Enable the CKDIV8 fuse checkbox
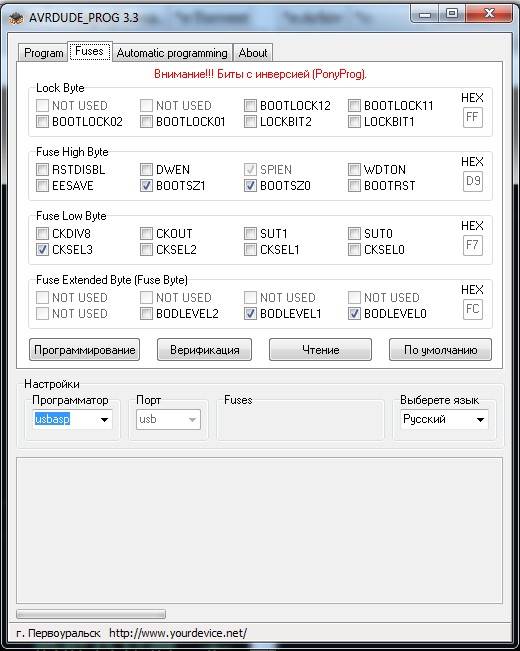This screenshot has height=651, width=520. (x=42, y=233)
